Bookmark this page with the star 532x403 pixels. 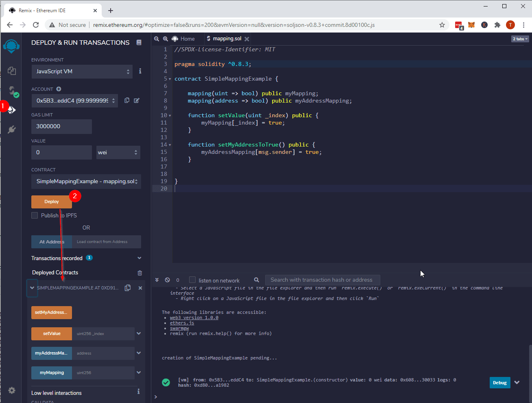pyautogui.click(x=442, y=25)
